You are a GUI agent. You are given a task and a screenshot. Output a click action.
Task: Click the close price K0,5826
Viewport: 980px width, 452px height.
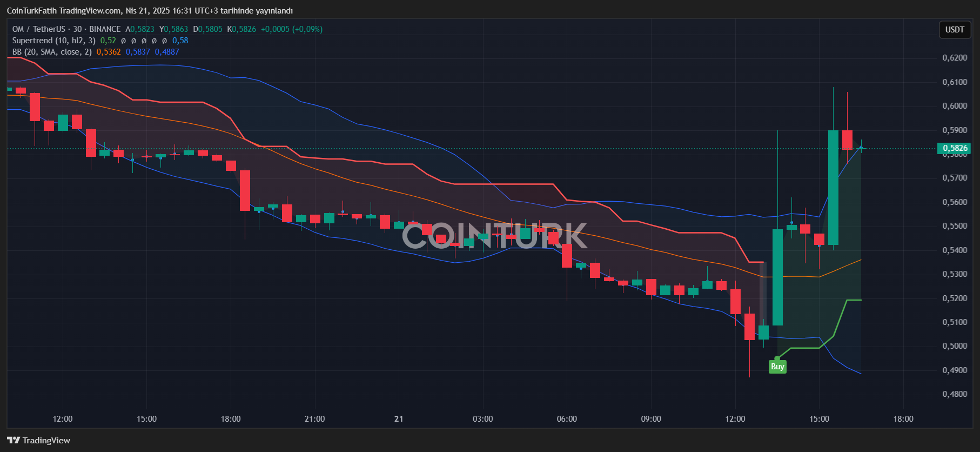241,29
